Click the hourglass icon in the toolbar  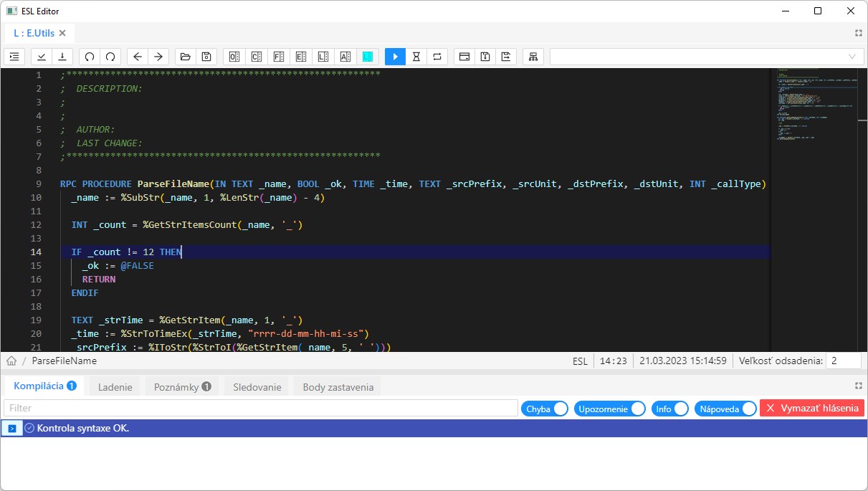pyautogui.click(x=416, y=57)
